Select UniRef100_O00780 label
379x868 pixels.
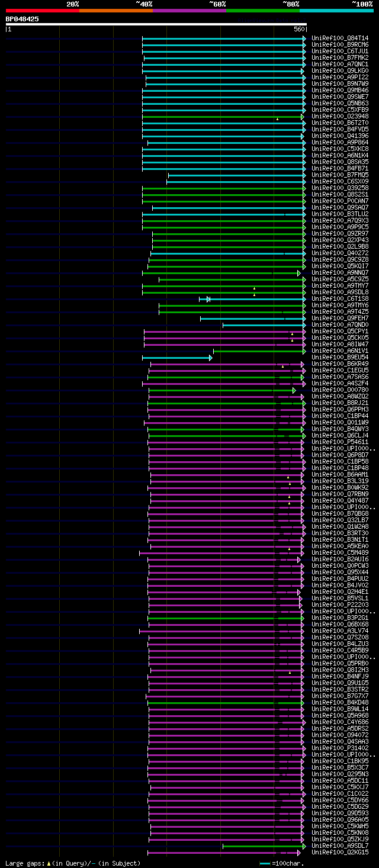coord(340,390)
